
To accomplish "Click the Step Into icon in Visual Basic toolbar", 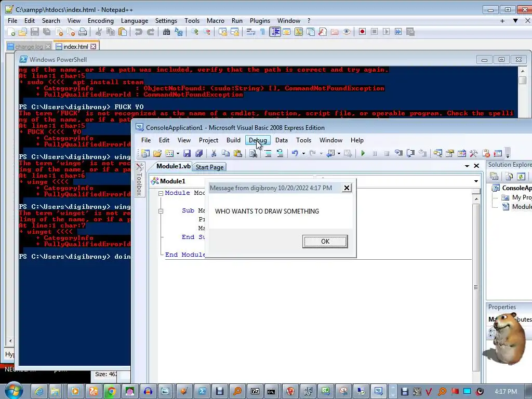I will pos(398,153).
